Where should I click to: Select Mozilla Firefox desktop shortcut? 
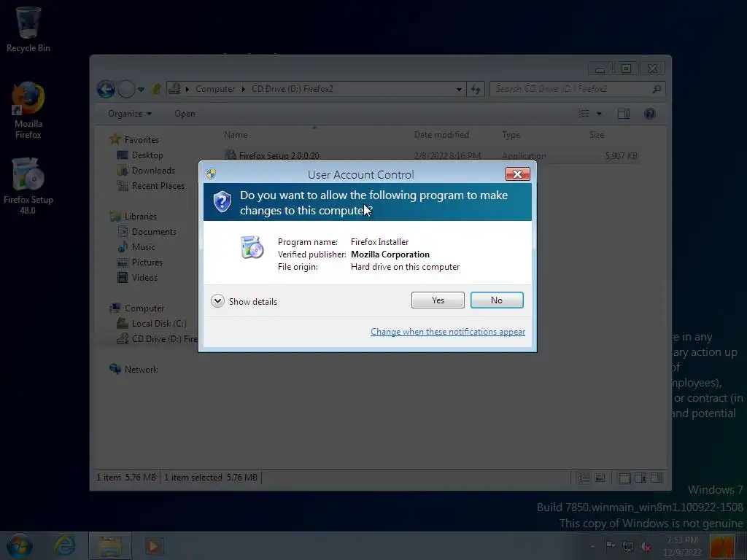click(x=28, y=111)
